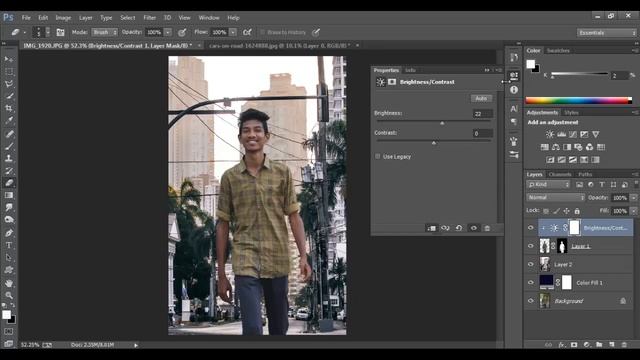Select the Move tool

[x=9, y=59]
